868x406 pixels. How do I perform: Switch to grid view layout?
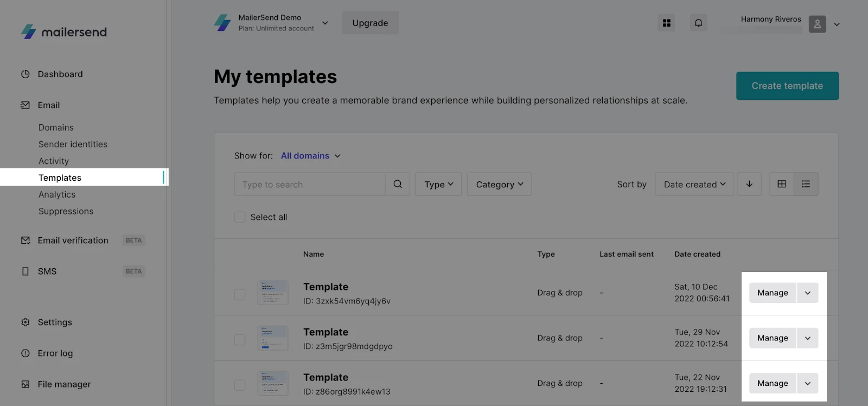[782, 184]
